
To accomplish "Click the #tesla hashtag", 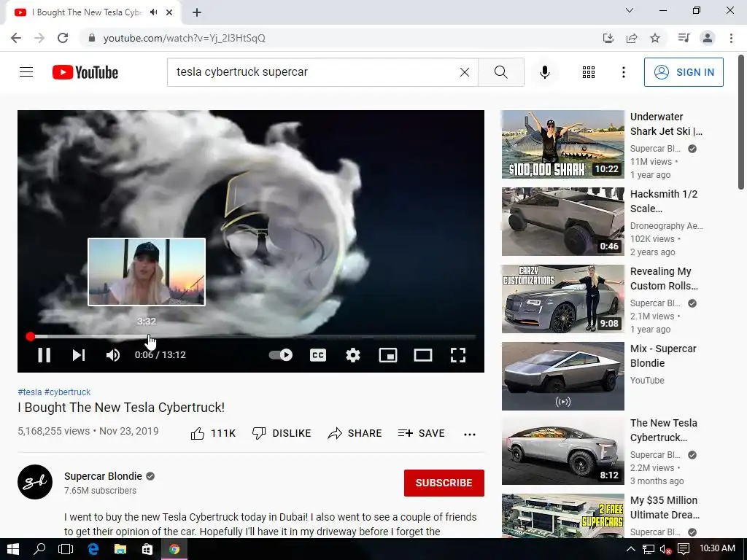I will pos(29,392).
